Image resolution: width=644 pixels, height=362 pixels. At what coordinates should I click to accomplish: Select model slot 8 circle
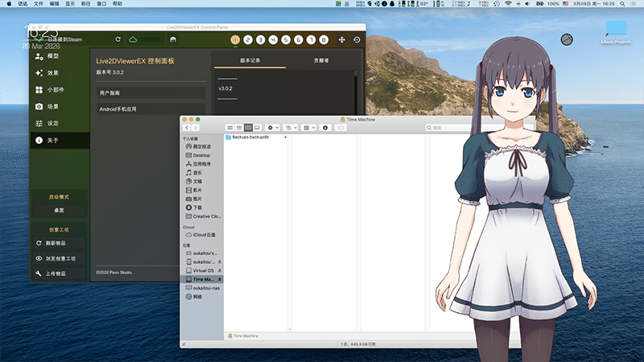[324, 39]
